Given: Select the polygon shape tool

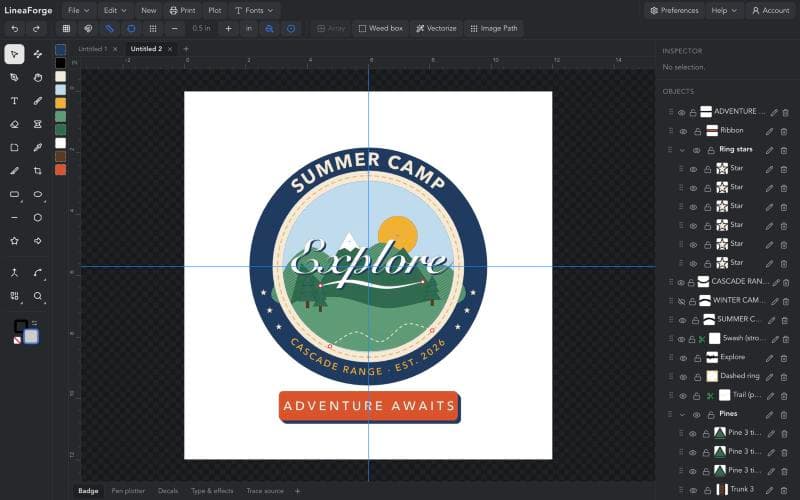Looking at the screenshot, I should (x=38, y=218).
